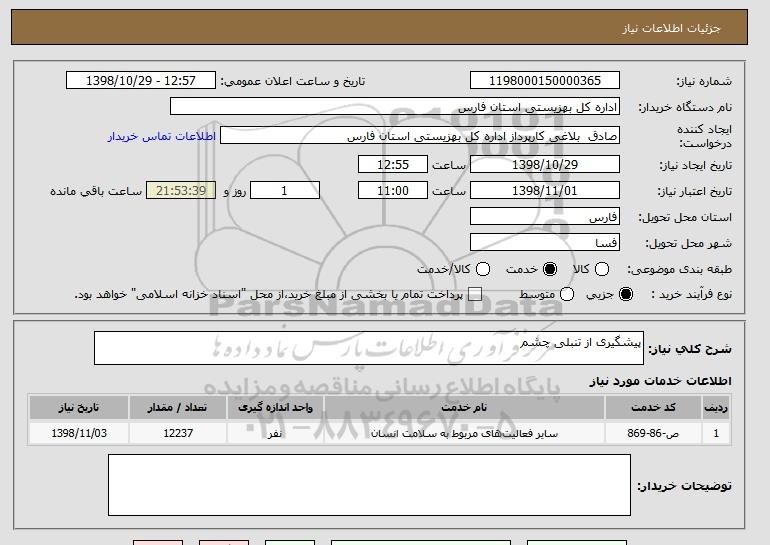Click the validity time field 11:00
This screenshot has height=545, width=770.
pyautogui.click(x=393, y=191)
